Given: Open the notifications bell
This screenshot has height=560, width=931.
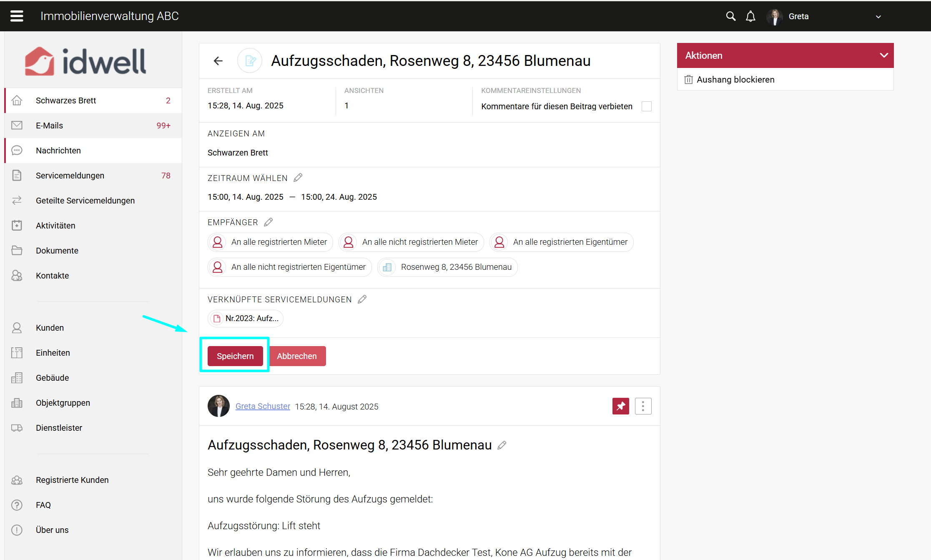Looking at the screenshot, I should [750, 16].
